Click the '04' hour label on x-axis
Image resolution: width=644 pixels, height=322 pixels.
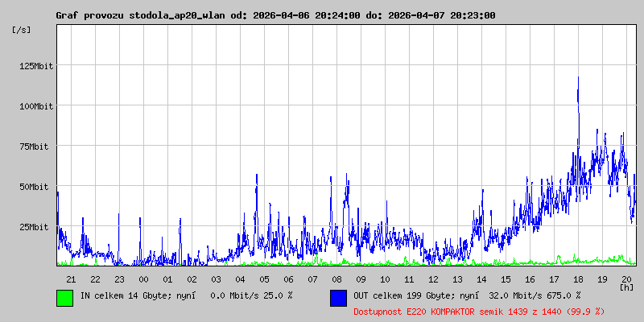[240, 279]
